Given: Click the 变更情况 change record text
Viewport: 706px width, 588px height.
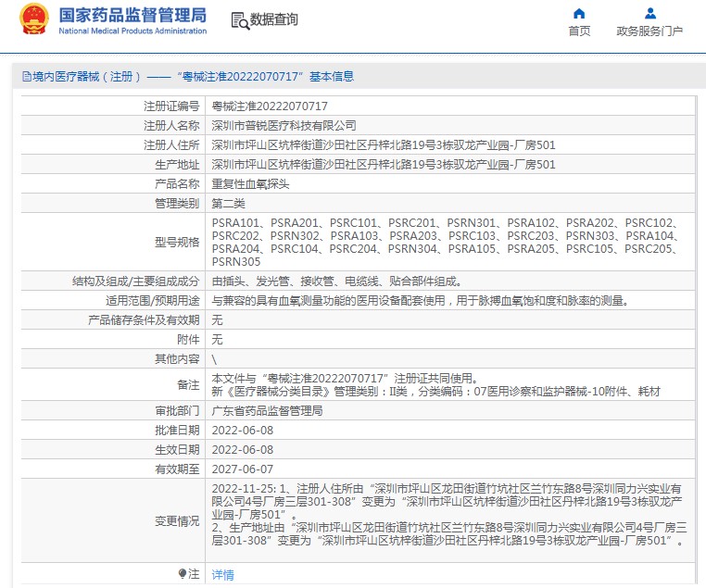Looking at the screenshot, I should pyautogui.click(x=449, y=515).
